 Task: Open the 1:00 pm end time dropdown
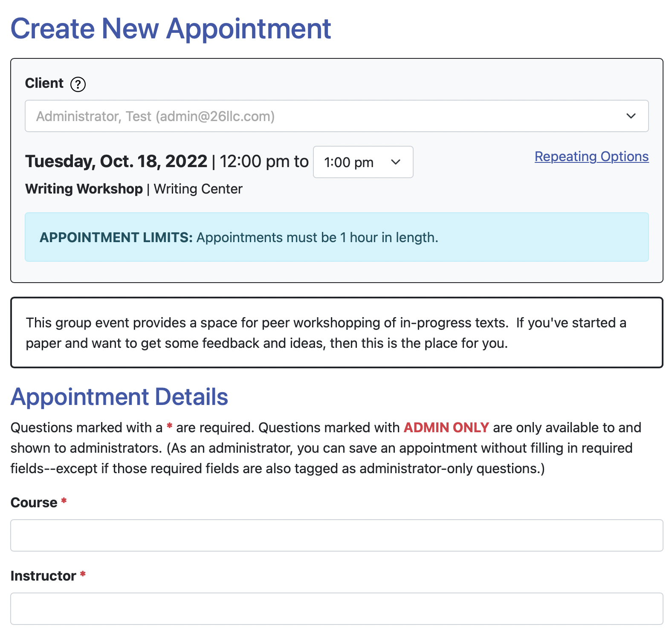362,162
